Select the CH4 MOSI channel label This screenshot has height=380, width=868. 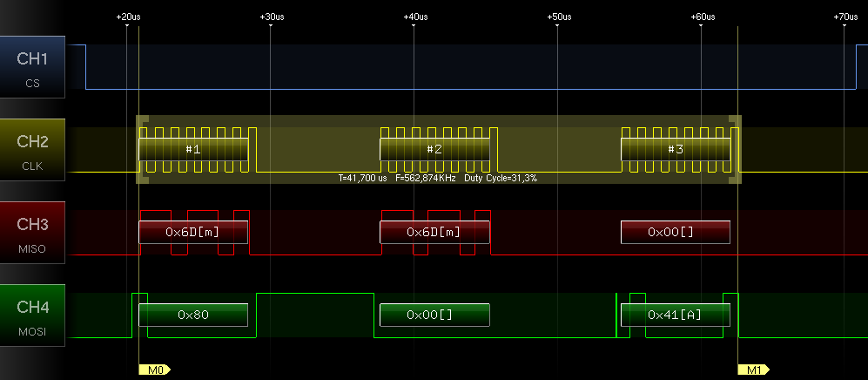tap(33, 316)
